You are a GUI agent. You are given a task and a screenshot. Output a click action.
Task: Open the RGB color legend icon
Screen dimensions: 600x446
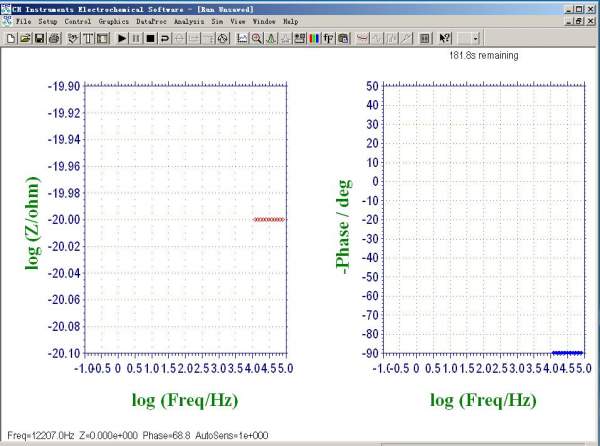(314, 38)
